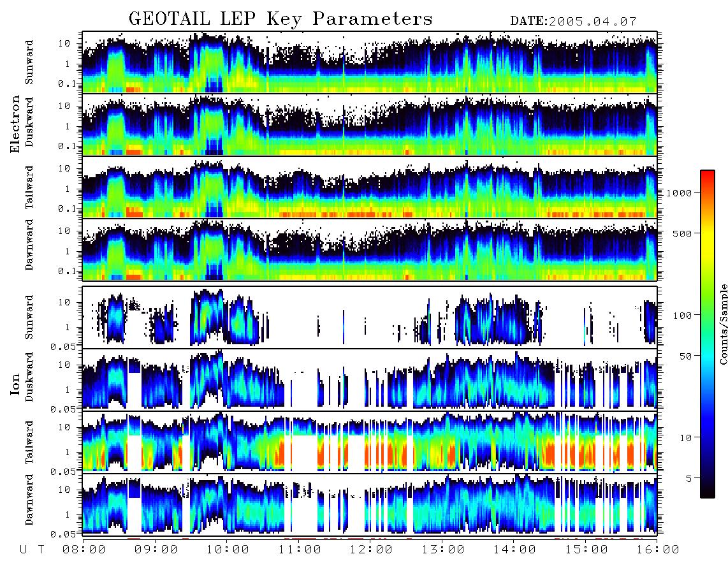Image resolution: width=728 pixels, height=561 pixels.
Task: Click the colorbar tick value 5
Action: pos(688,478)
